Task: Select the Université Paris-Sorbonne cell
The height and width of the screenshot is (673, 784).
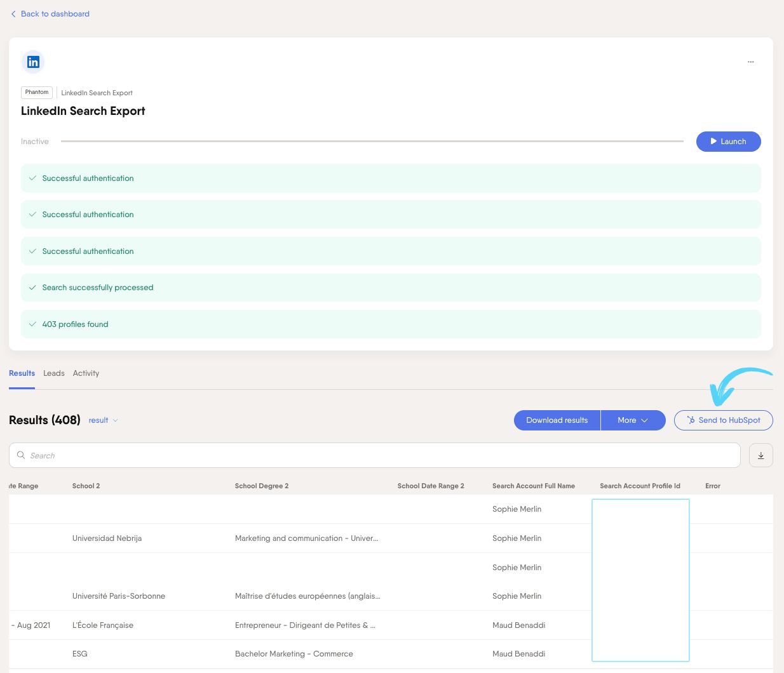Action: click(x=119, y=596)
